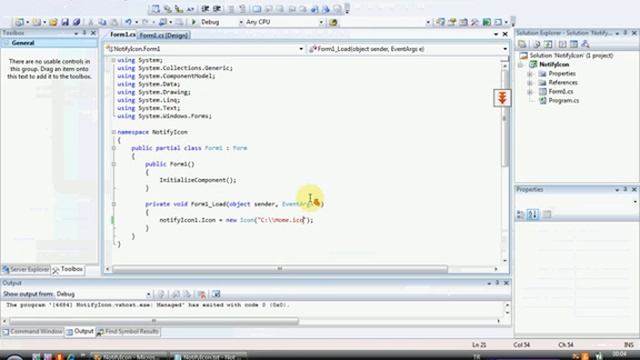Click the Navigate Backward icon

pyautogui.click(x=162, y=22)
